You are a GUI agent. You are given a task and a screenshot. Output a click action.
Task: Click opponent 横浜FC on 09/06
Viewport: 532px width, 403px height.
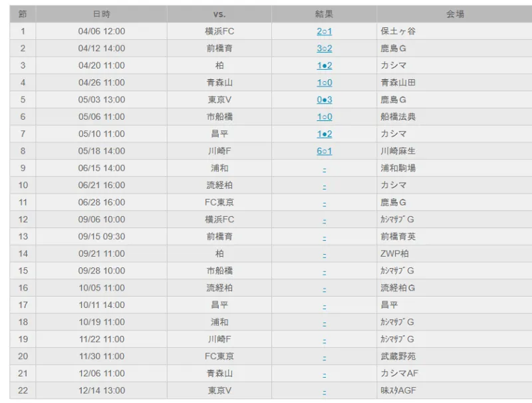pos(219,219)
